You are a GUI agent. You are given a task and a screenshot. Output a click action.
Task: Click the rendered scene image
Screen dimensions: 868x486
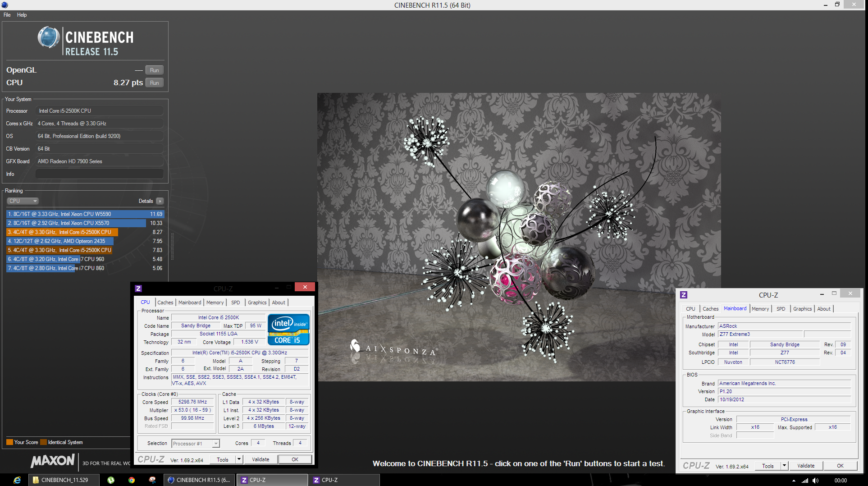[519, 237]
